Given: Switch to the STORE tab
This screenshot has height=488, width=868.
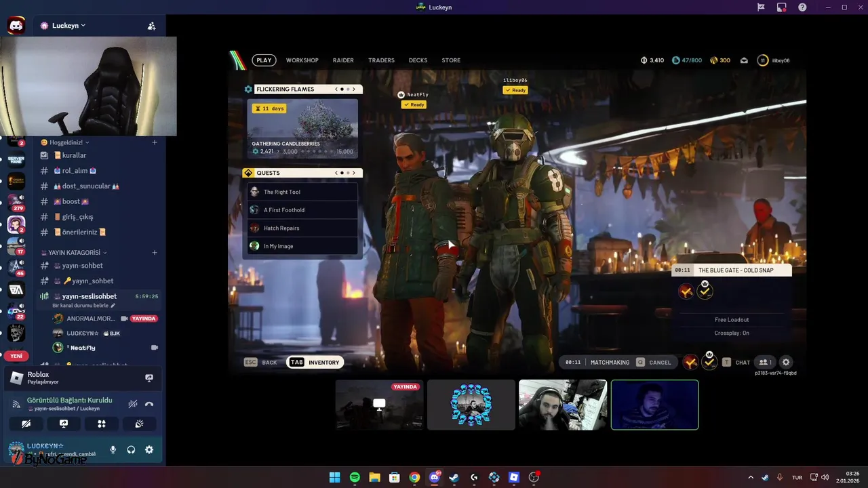Looking at the screenshot, I should point(451,60).
